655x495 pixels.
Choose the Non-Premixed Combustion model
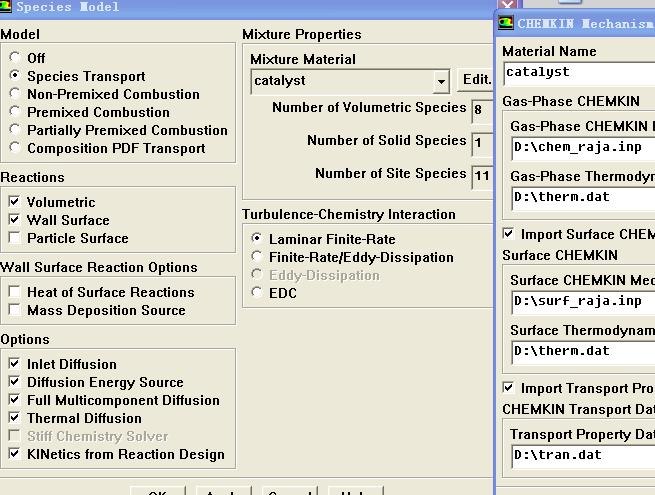pyautogui.click(x=15, y=94)
